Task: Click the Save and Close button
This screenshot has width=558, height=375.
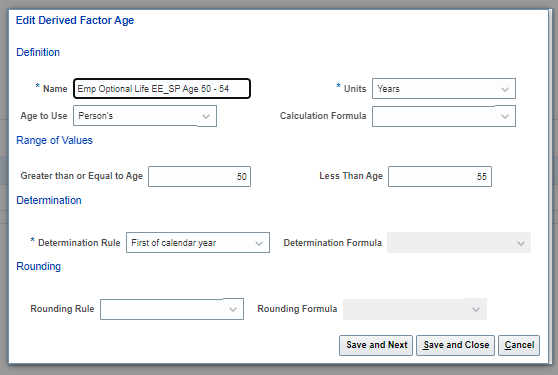Action: tap(456, 345)
